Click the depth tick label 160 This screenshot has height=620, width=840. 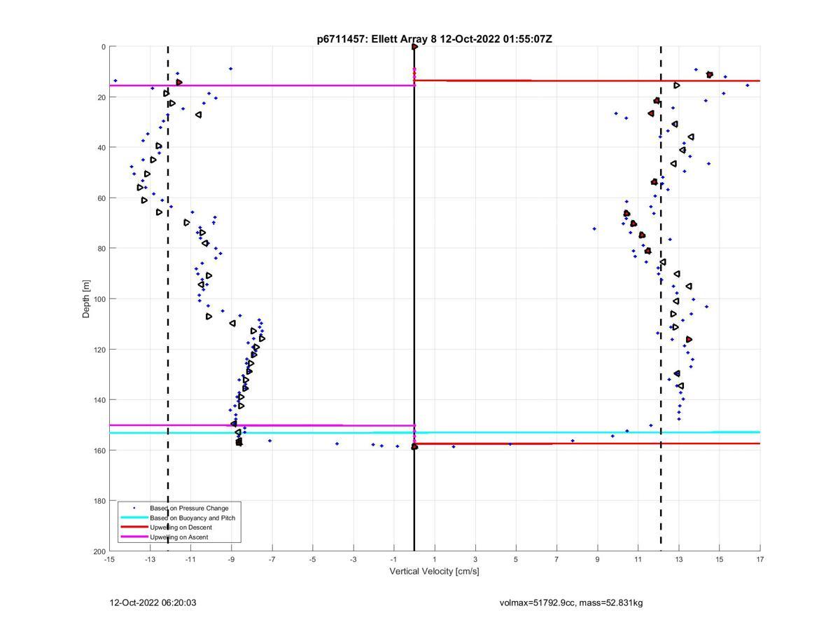pyautogui.click(x=99, y=450)
